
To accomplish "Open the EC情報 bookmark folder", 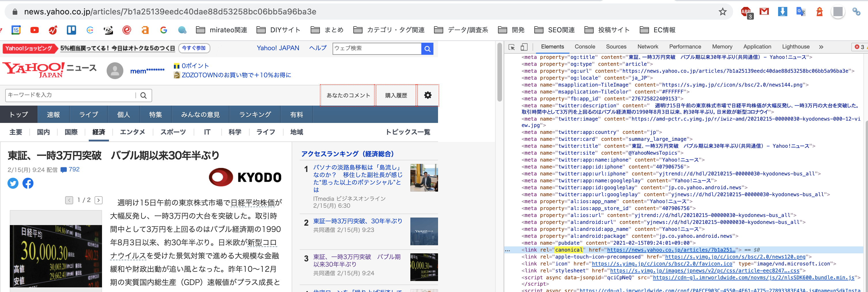I will click(x=657, y=30).
